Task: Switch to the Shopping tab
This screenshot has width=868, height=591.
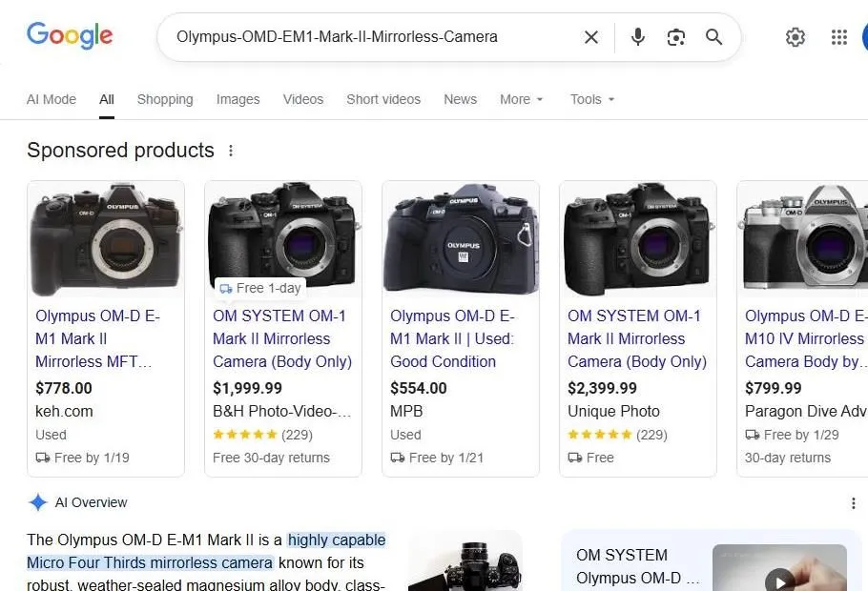Action: click(165, 99)
